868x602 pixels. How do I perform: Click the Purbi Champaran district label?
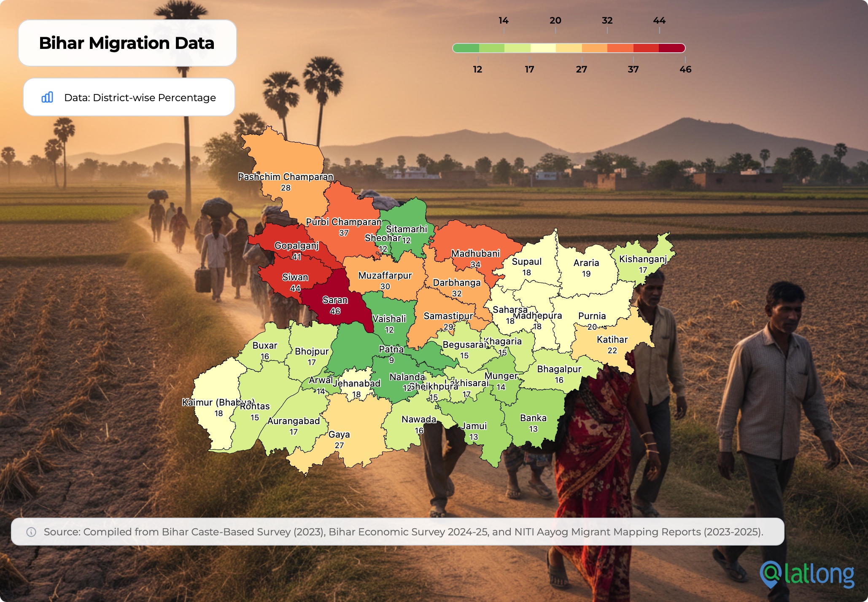[344, 222]
